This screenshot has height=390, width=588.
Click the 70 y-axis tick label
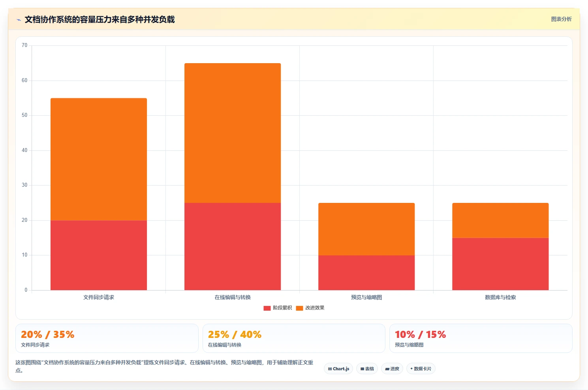(x=24, y=45)
